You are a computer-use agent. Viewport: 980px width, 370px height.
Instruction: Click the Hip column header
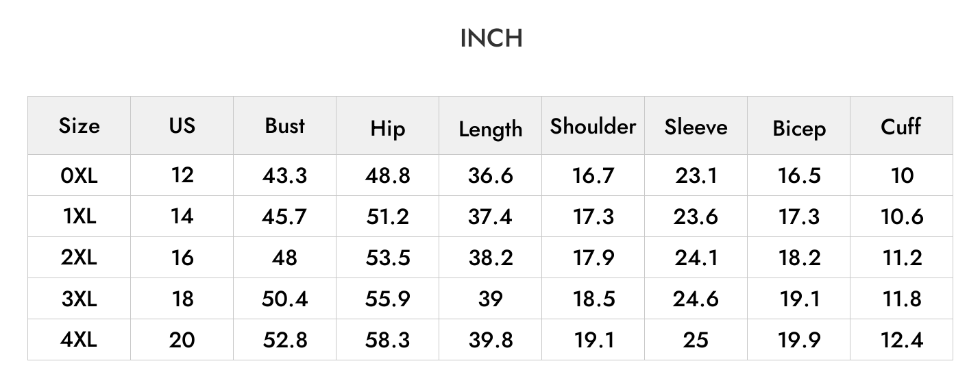[387, 129]
